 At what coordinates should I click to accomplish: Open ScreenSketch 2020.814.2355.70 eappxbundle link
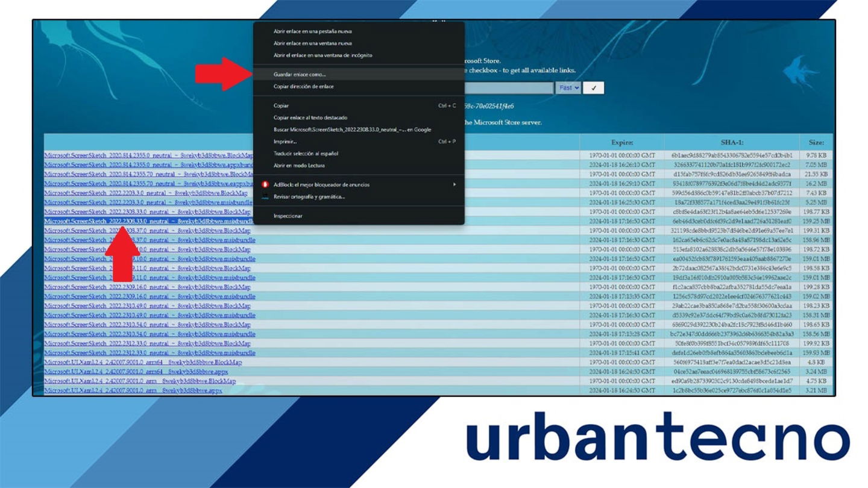tap(148, 184)
